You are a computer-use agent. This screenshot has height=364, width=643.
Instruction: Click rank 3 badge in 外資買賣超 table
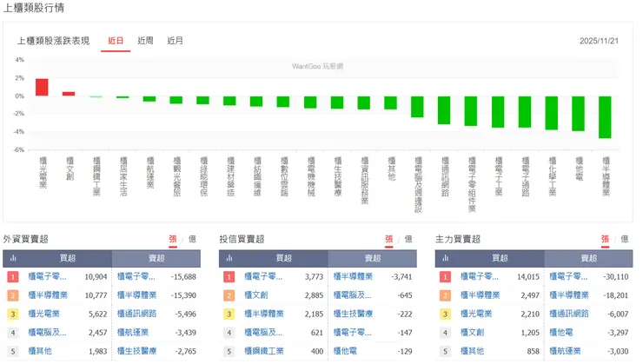click(13, 314)
